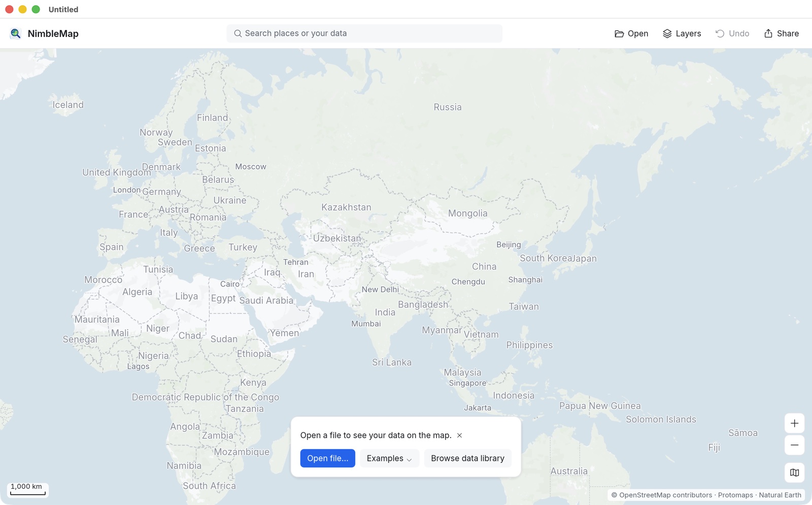Screen dimensions: 812x505
Task: Click the Singapore city label
Action: point(467,383)
